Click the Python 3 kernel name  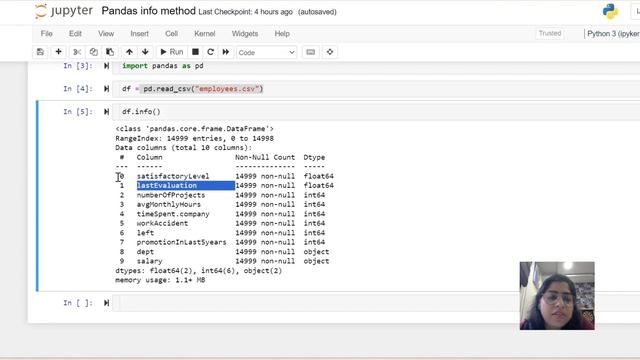pos(613,33)
